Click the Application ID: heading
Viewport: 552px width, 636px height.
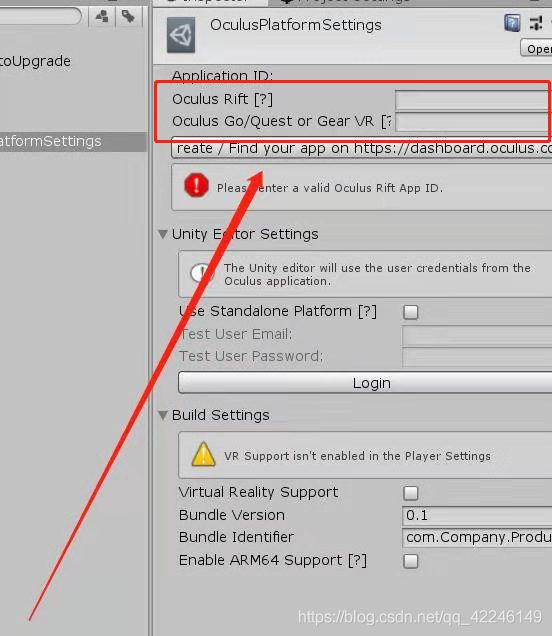coord(222,75)
